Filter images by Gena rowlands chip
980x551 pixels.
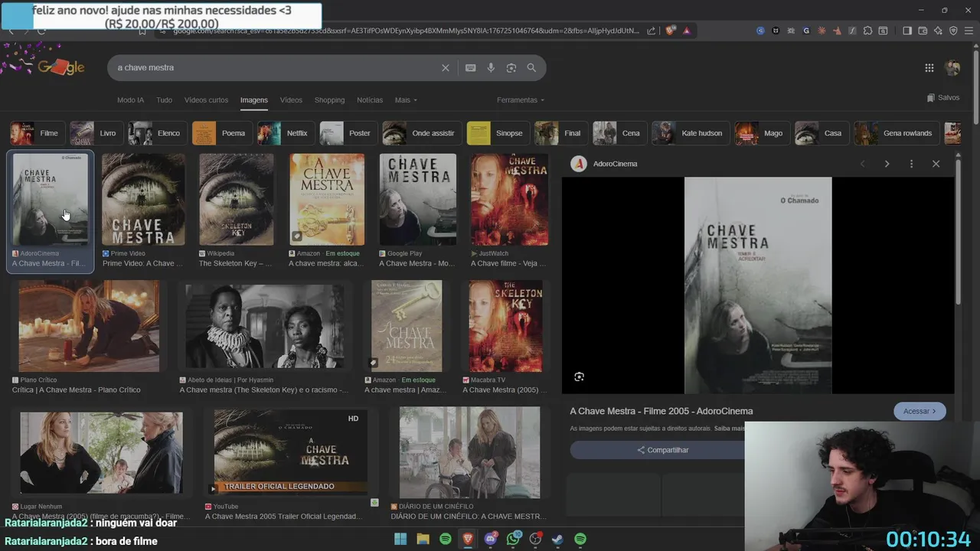(x=896, y=133)
